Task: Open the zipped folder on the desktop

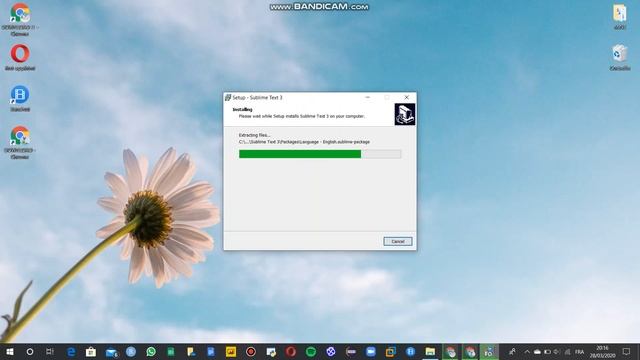Action: coord(620,17)
